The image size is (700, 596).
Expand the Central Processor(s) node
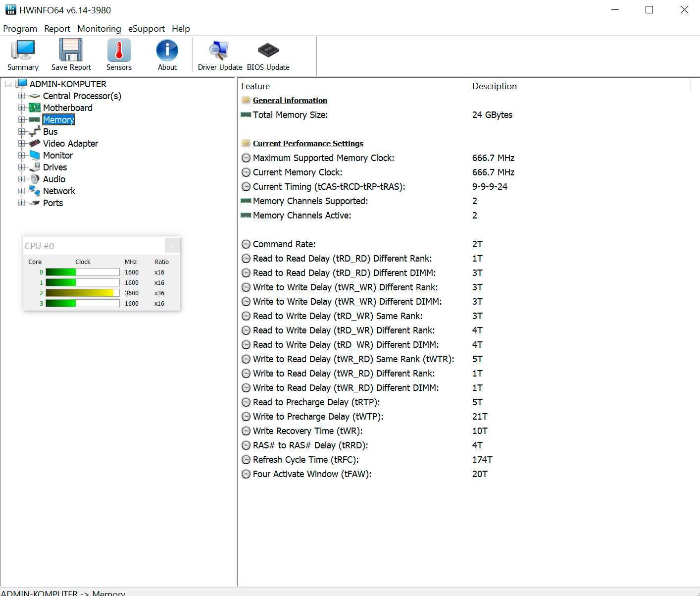click(21, 96)
